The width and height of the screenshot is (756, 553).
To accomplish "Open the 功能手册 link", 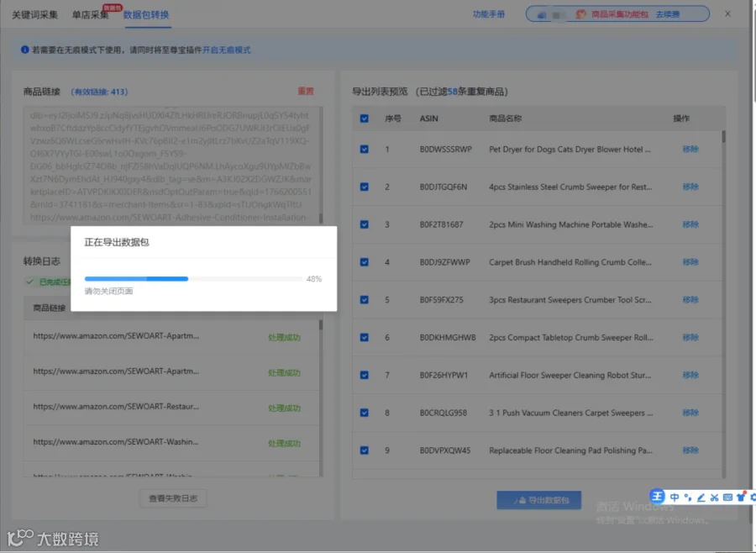I will pos(488,14).
